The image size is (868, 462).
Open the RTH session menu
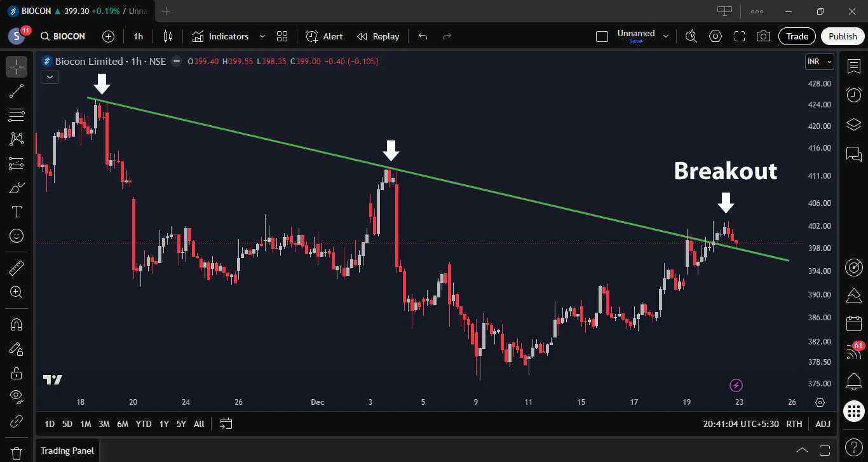tap(794, 424)
